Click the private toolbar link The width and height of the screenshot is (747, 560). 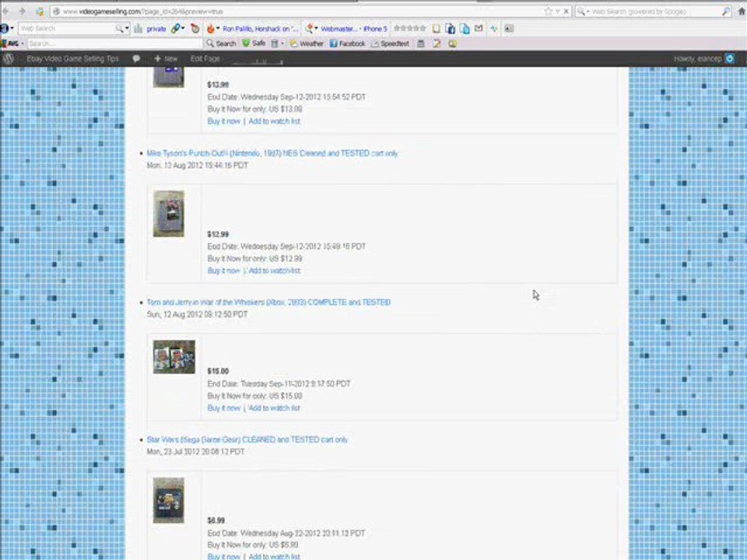tap(156, 29)
